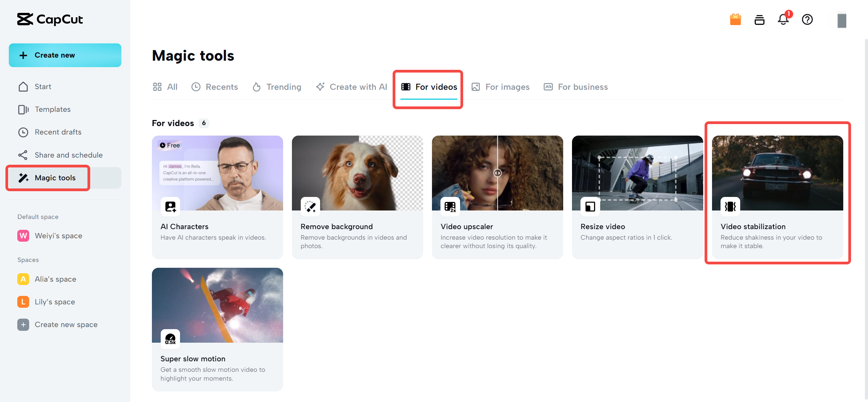Click the Super slow motion 0.5x icon
This screenshot has height=402, width=868.
tap(170, 339)
